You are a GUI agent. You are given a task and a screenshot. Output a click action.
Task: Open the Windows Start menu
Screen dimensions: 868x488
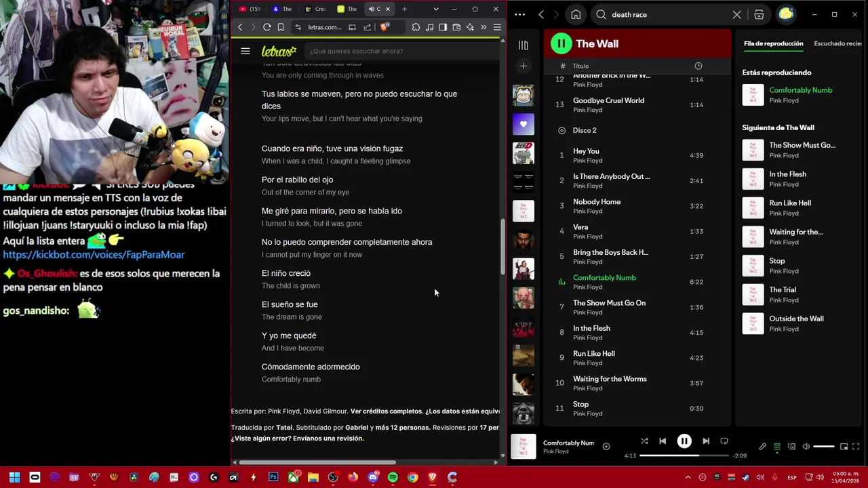pos(14,477)
